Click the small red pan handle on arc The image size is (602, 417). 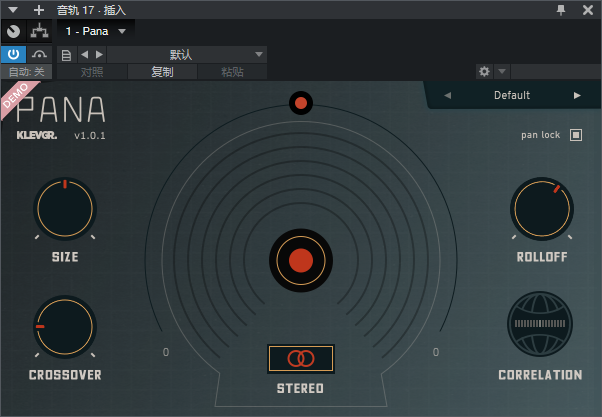coord(301,103)
